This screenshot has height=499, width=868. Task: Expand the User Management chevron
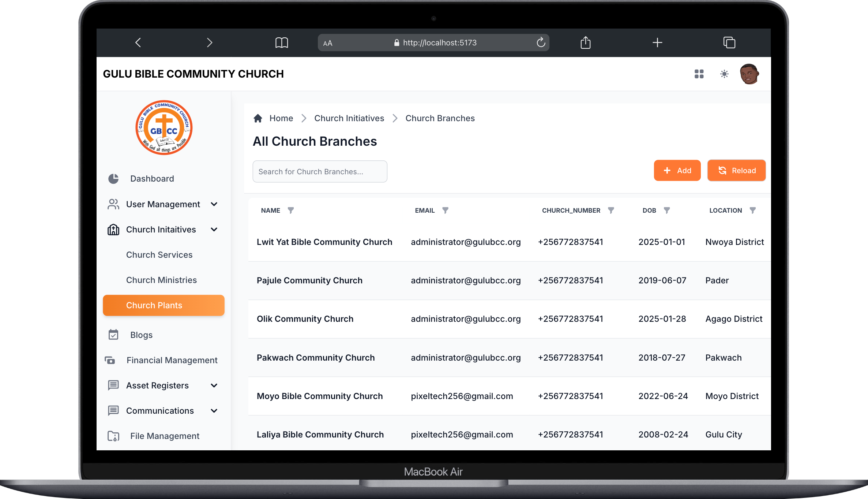coord(214,204)
